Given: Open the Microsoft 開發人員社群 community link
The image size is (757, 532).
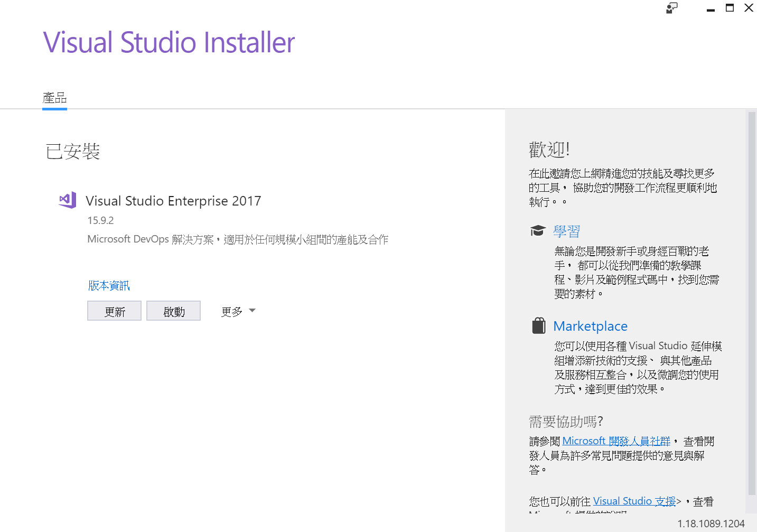Looking at the screenshot, I should 616,441.
